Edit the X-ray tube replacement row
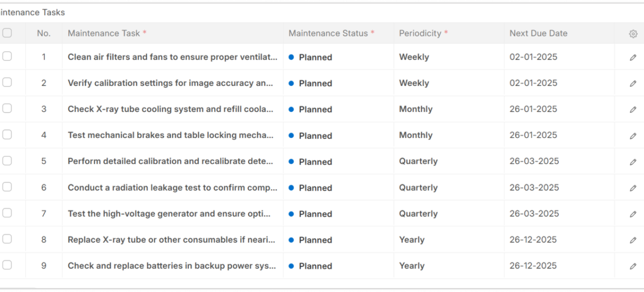Image resolution: width=644 pixels, height=292 pixels. click(x=633, y=240)
